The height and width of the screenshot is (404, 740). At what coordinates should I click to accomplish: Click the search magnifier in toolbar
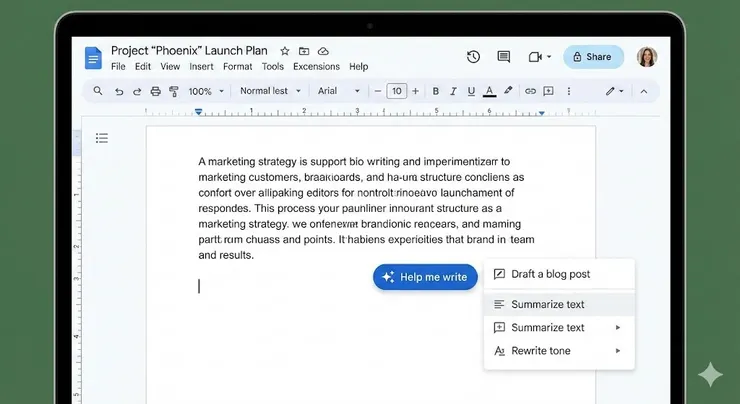pyautogui.click(x=98, y=91)
